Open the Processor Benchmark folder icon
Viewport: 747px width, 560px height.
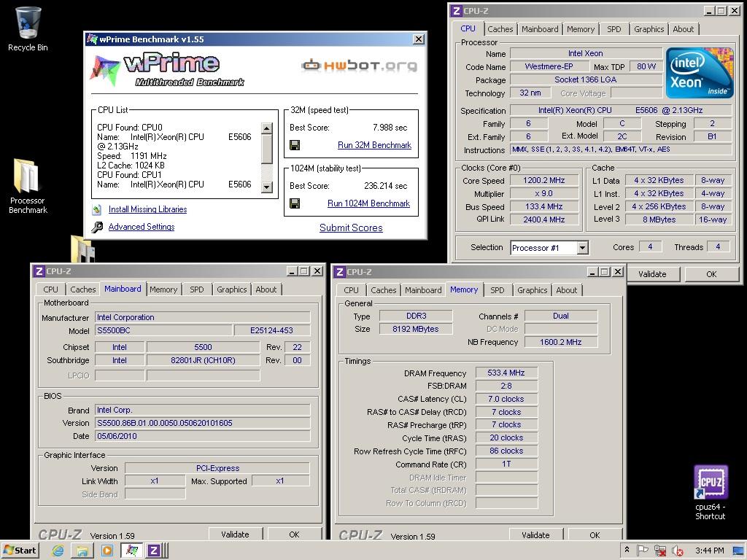[x=27, y=186]
